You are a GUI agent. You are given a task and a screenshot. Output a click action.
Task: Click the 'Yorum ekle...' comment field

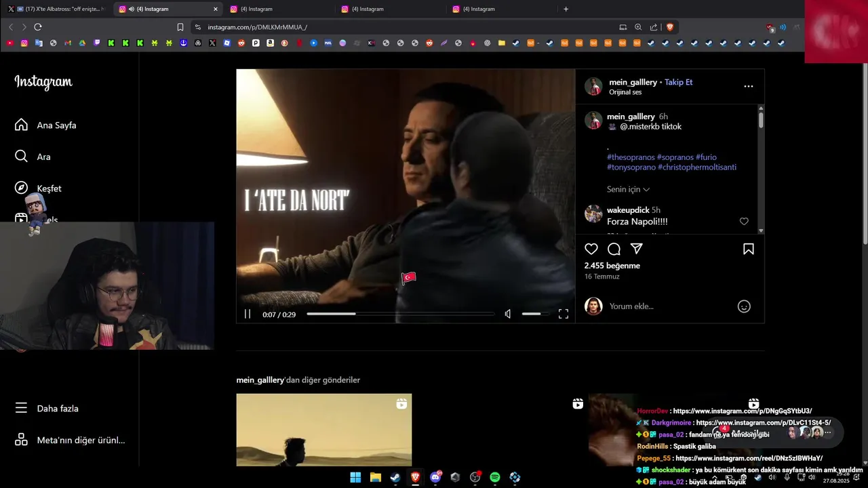pos(668,306)
